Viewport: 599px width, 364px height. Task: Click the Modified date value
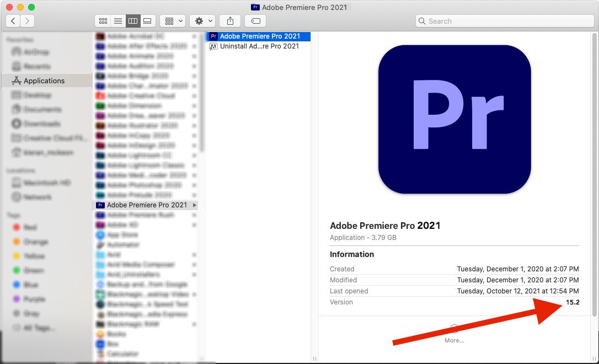pos(518,280)
